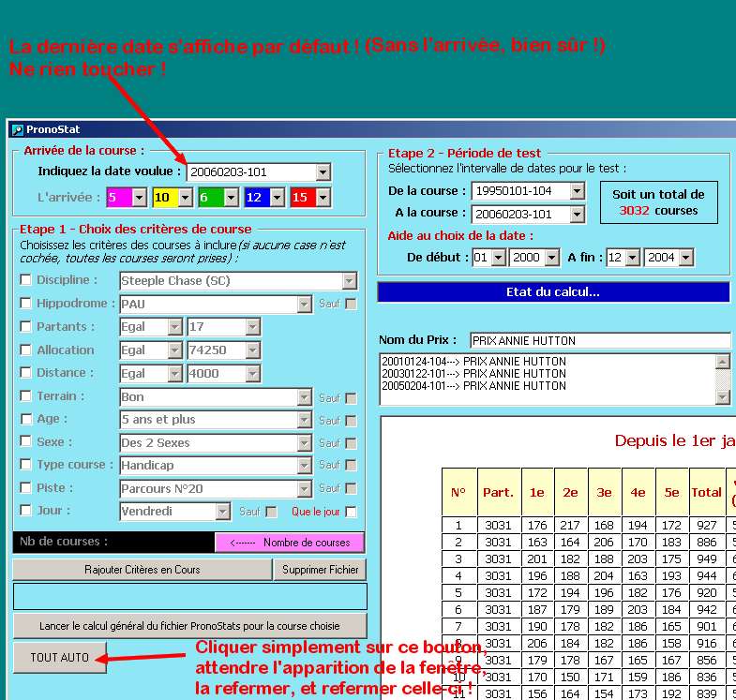Click the 'Nom du Prix' input field
Image resolution: width=736 pixels, height=700 pixels.
point(600,340)
